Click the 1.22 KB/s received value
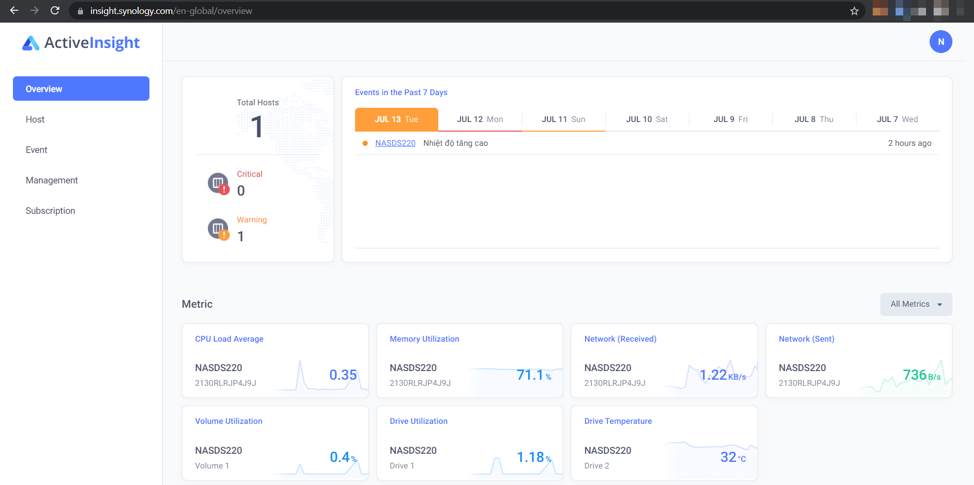 click(x=722, y=375)
